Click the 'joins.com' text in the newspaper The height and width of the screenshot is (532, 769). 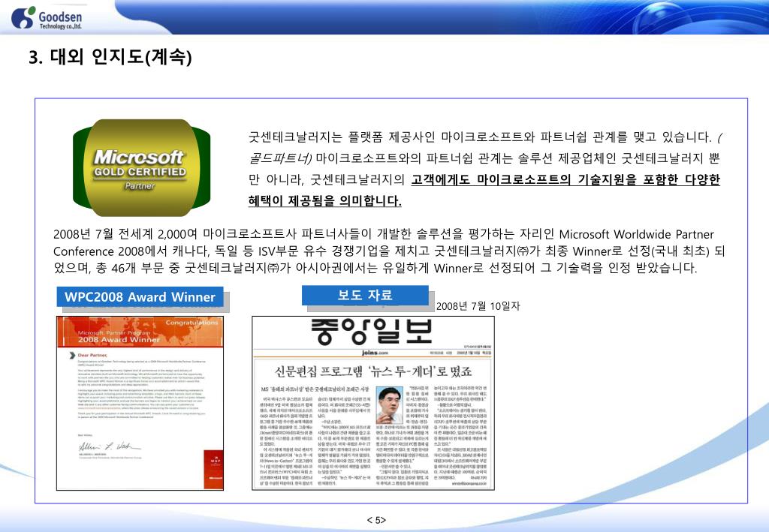375,353
